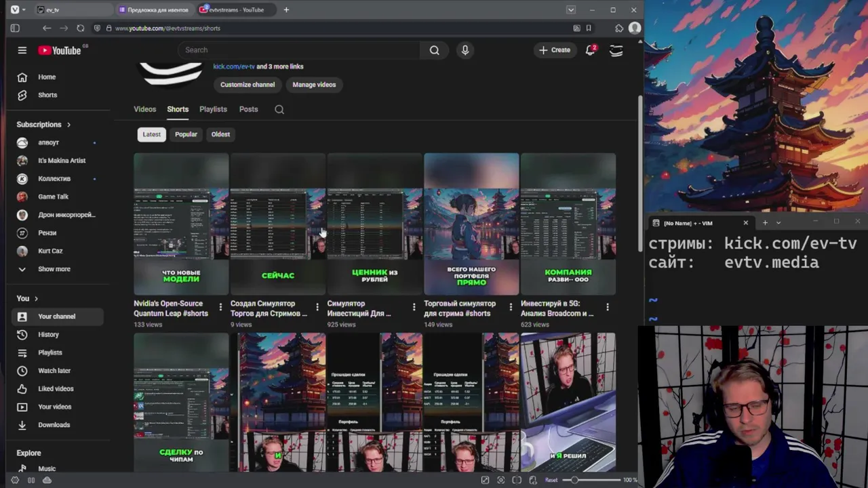Open a new browser tab with plus button

pyautogui.click(x=286, y=9)
